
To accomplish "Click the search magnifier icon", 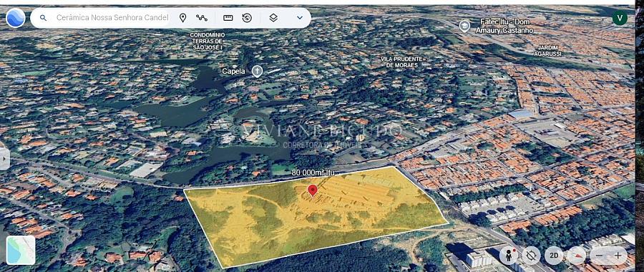I will (x=43, y=18).
